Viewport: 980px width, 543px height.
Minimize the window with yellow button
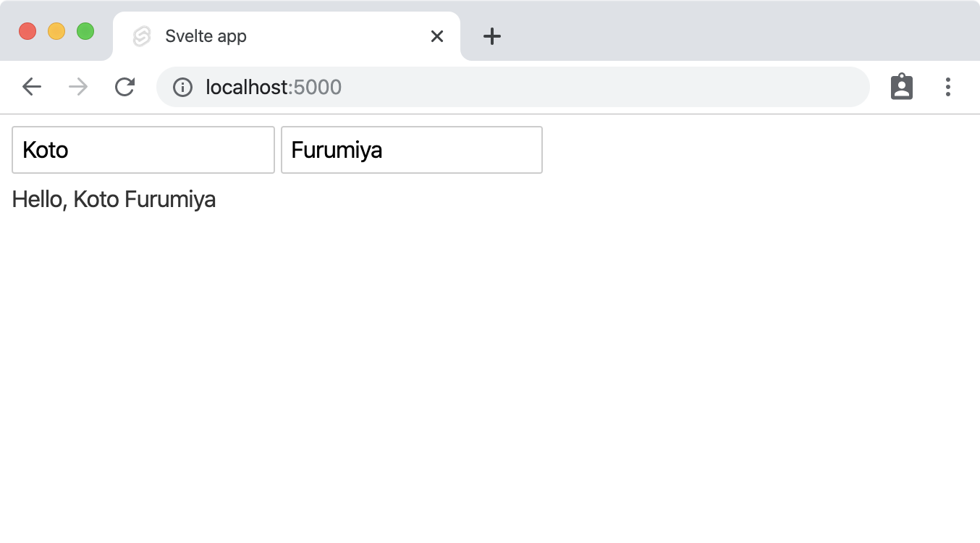click(x=56, y=32)
